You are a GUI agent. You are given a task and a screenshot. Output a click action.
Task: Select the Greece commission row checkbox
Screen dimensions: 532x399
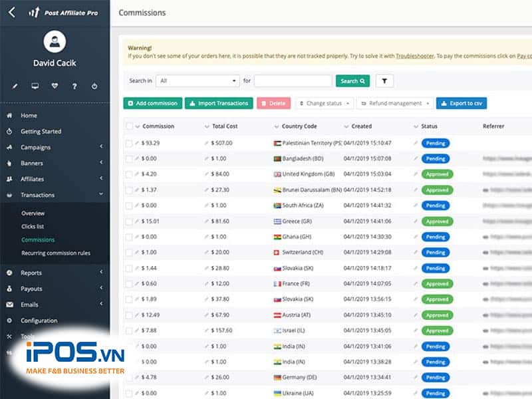(x=129, y=221)
